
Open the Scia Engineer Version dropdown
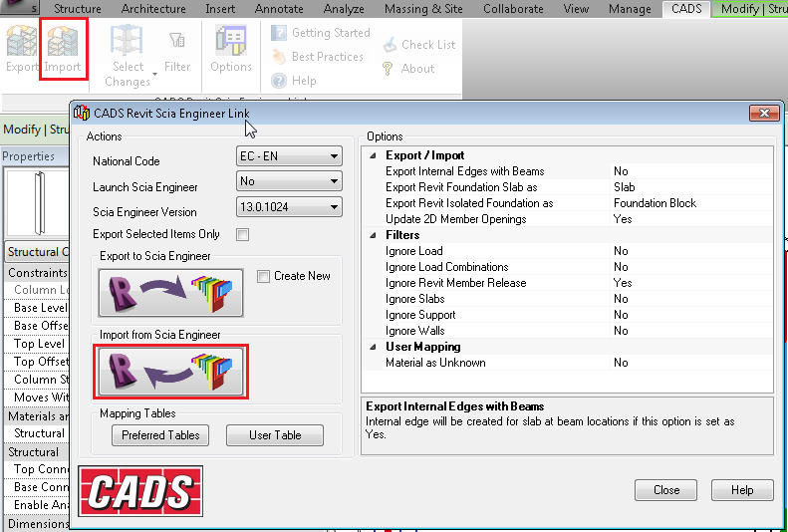pos(289,207)
